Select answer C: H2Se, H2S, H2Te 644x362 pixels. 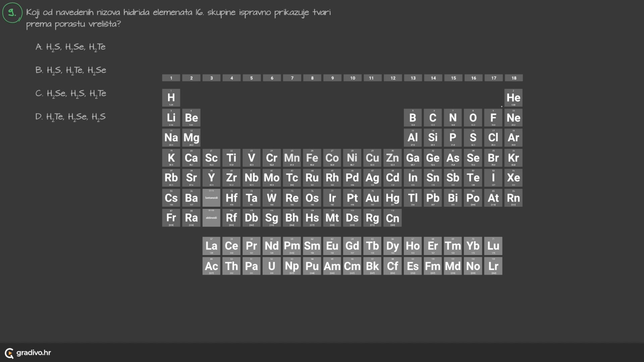point(71,94)
